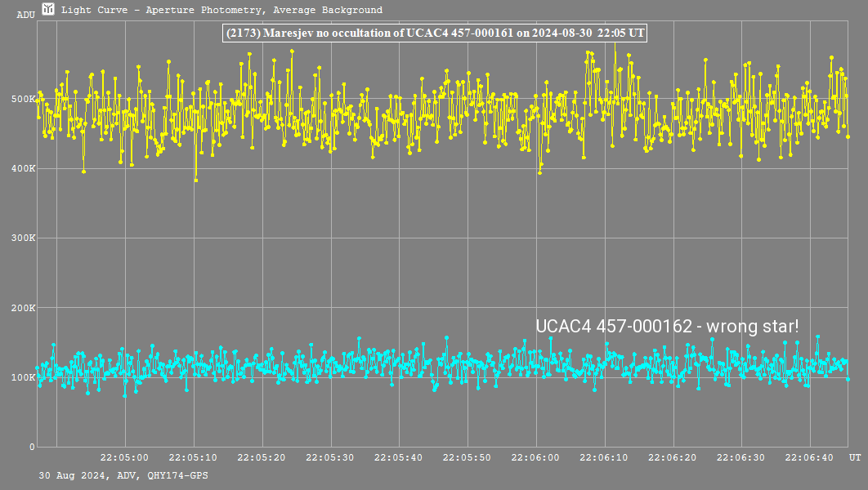
Task: Click the 22:05:10 time tick label
Action: point(193,458)
